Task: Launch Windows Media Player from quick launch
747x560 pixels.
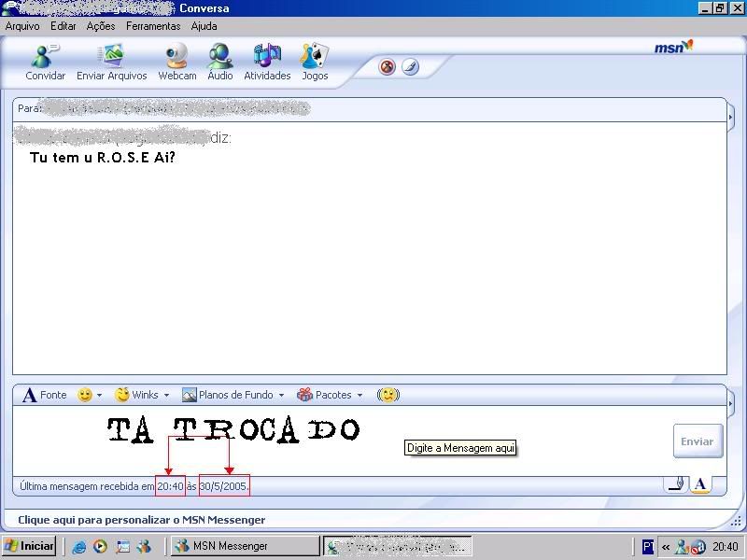Action: click(100, 546)
